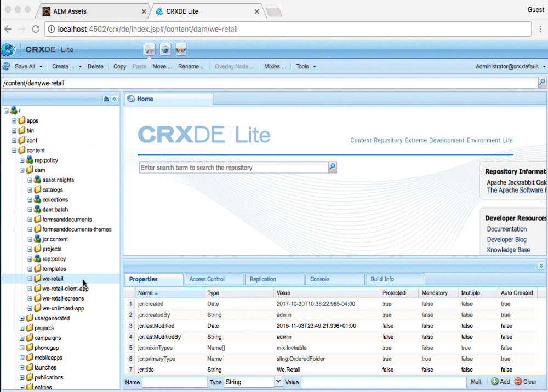Click the site info icon in address bar
Image resolution: width=548 pixels, height=392 pixels.
(52, 29)
